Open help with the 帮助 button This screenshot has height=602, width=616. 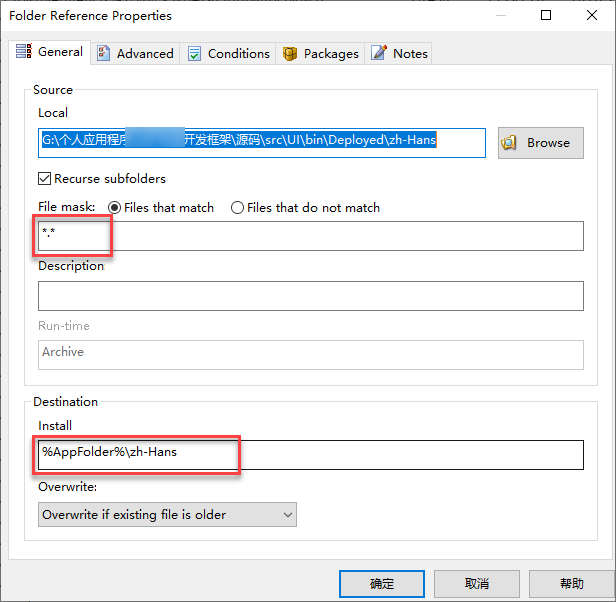[x=572, y=584]
